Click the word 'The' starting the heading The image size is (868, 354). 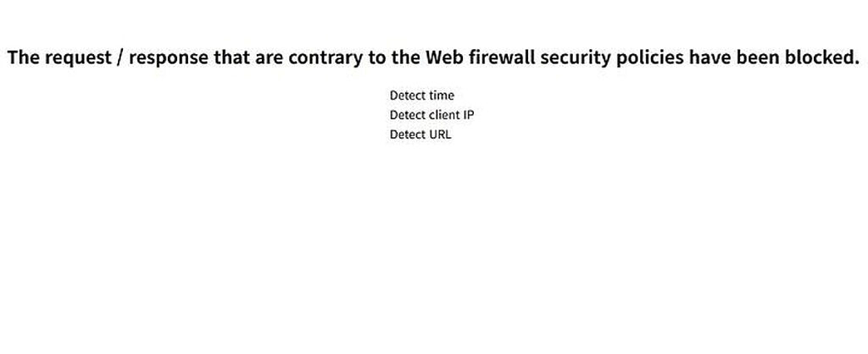point(25,58)
